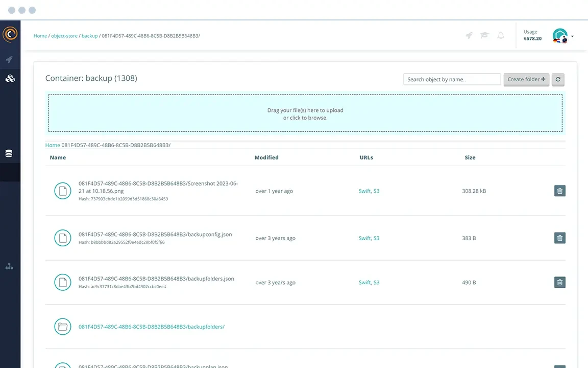Click hash starting 737903ebde1b

[124, 199]
